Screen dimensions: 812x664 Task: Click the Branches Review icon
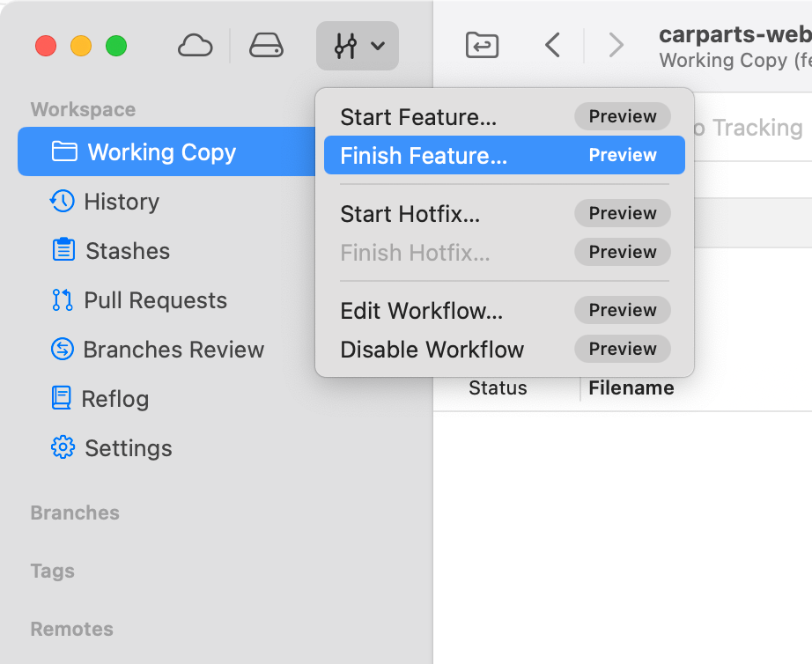(x=62, y=350)
